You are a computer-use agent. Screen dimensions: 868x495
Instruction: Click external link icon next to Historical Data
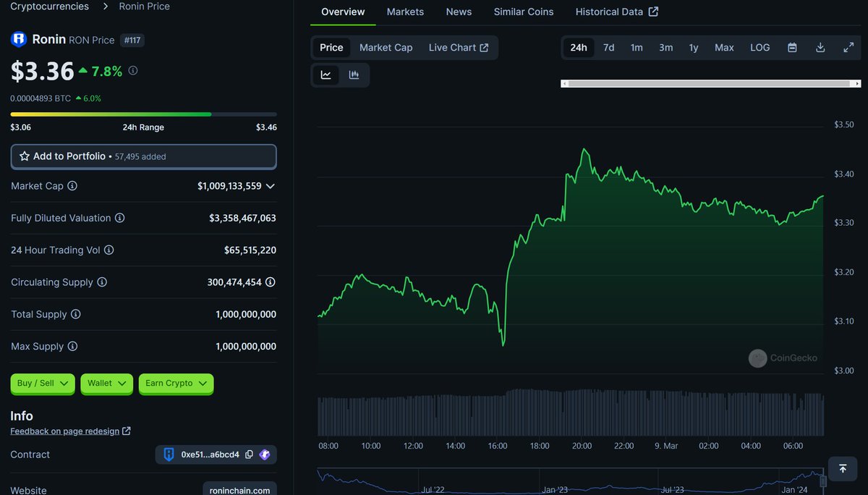653,12
